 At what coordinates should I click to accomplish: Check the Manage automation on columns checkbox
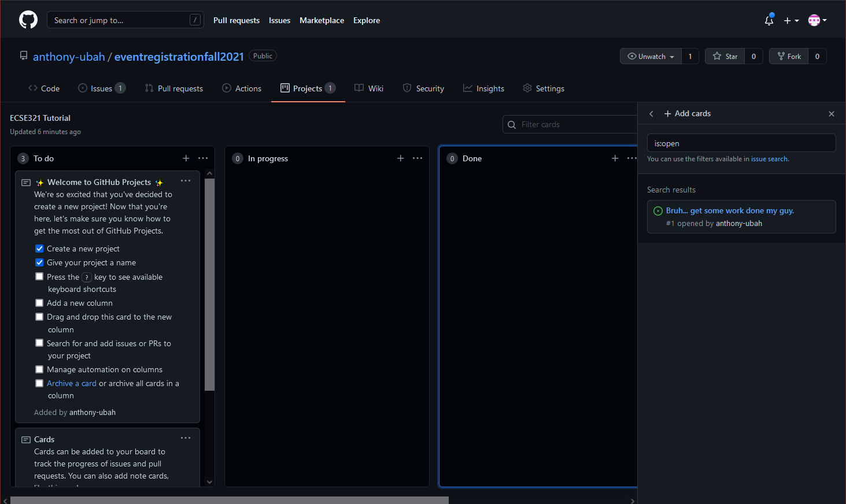(39, 369)
